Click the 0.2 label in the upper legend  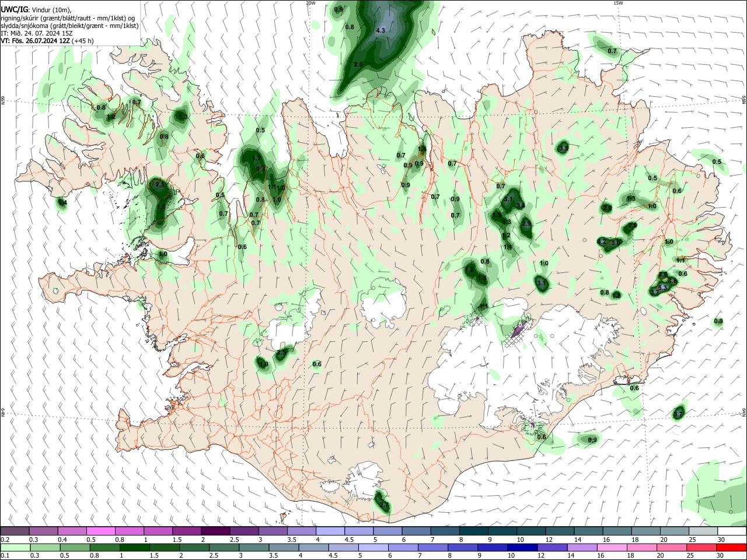coord(5,540)
